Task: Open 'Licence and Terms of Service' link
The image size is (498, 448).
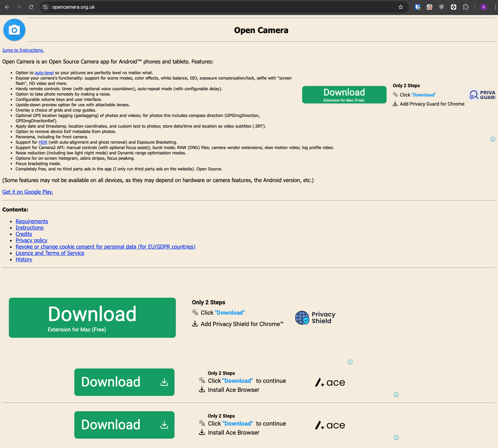Action: coord(50,253)
